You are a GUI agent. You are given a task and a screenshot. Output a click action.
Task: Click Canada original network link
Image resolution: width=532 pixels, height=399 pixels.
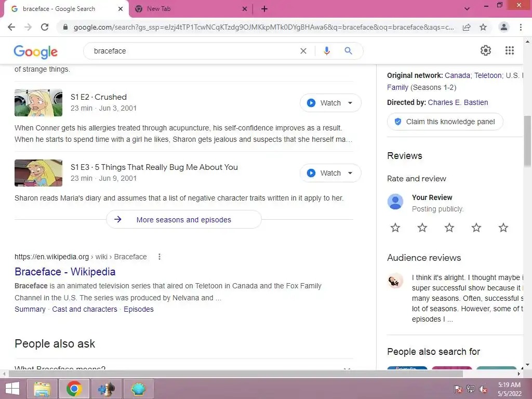pos(457,75)
